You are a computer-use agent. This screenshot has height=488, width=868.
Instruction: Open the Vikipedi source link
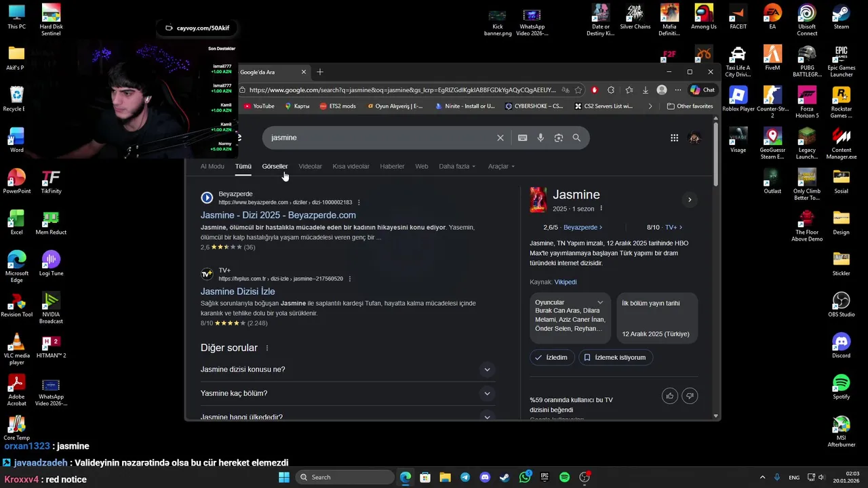pos(566,282)
